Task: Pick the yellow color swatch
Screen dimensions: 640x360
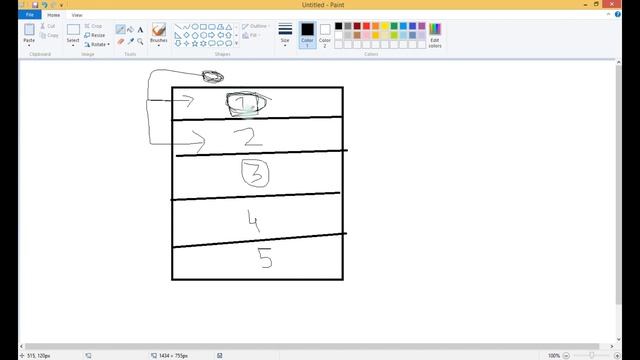Action: pyautogui.click(x=385, y=26)
